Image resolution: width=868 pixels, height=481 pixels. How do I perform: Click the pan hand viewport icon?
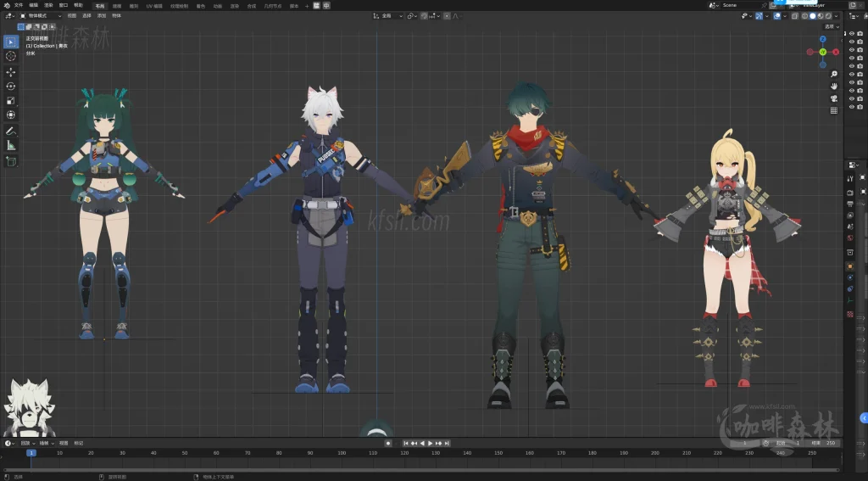pos(834,86)
